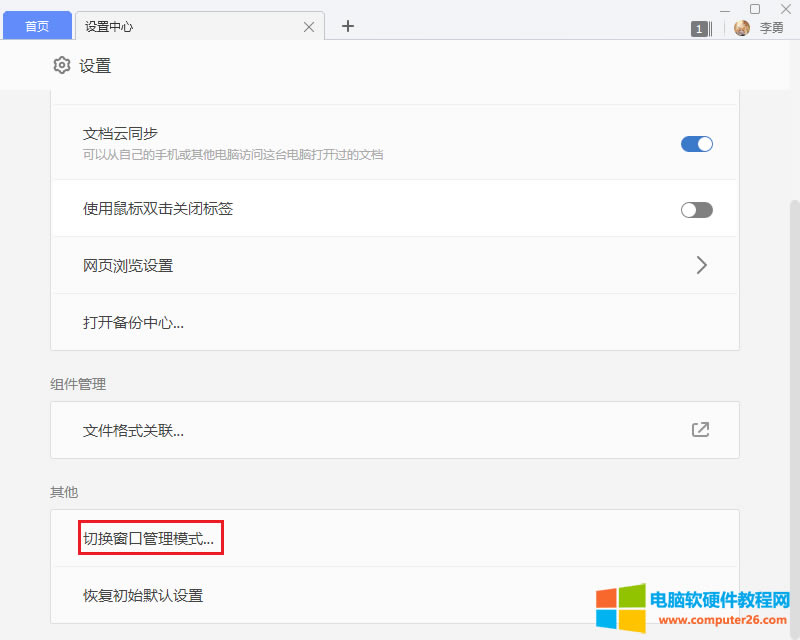Open a new tab with the plus icon
Viewport: 800px width, 640px height.
tap(347, 26)
